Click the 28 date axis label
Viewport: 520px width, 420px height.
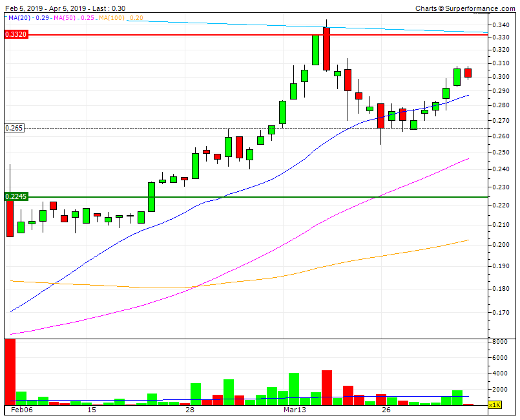pyautogui.click(x=190, y=410)
